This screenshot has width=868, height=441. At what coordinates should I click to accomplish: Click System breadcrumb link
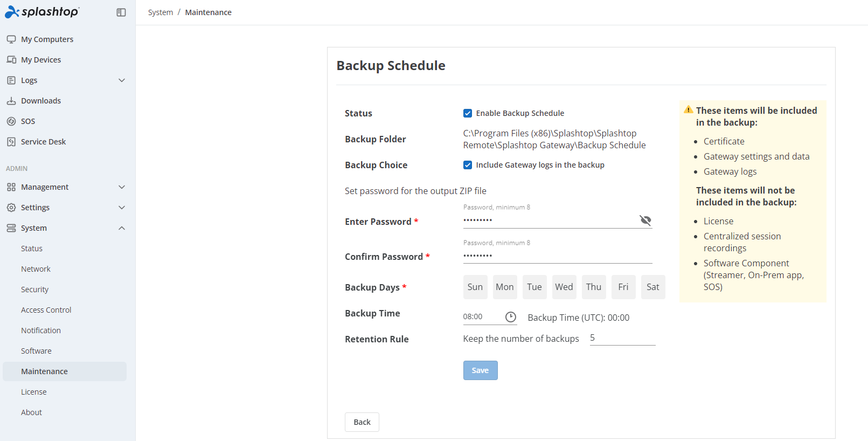coord(161,12)
